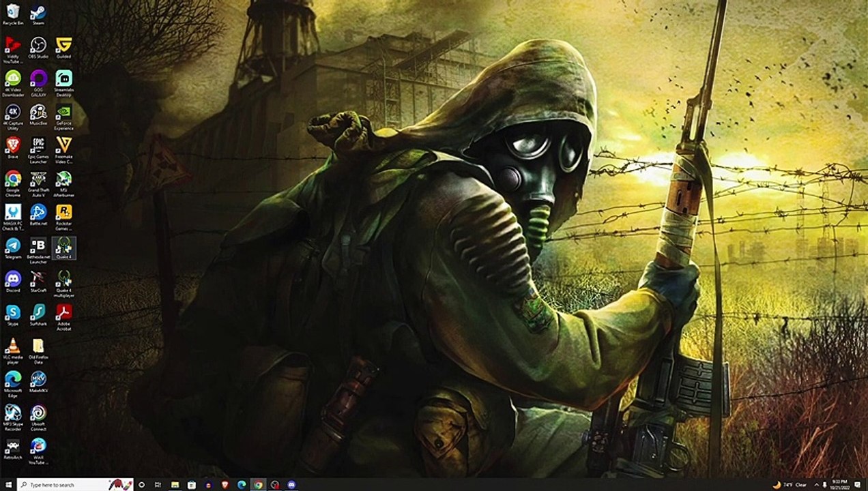Open the Skype desktop icon
Screen dimensions: 868x491
(12, 315)
